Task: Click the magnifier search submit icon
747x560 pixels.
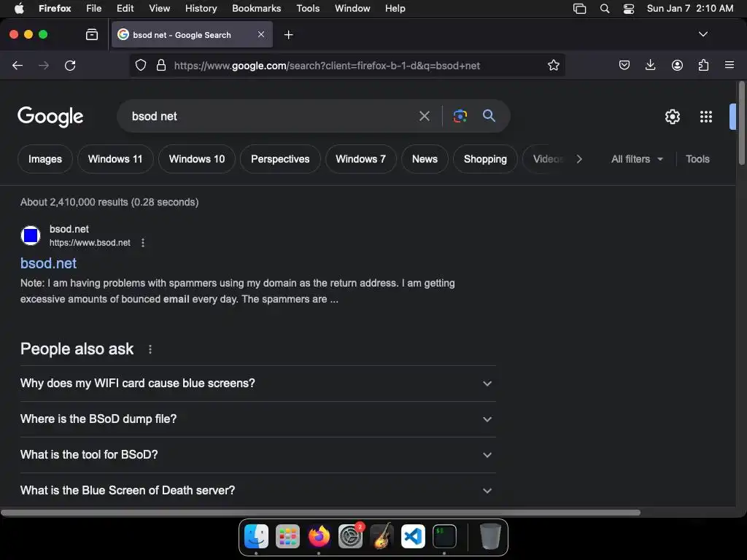Action: pyautogui.click(x=489, y=116)
